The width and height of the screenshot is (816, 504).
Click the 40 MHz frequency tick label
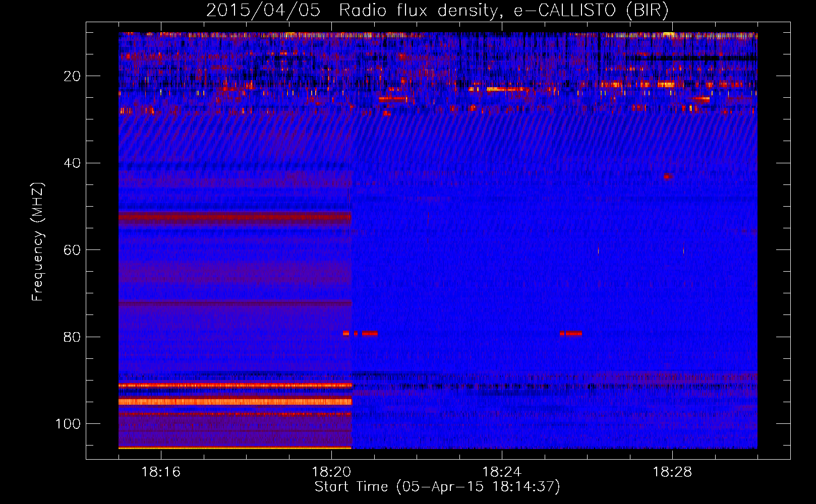coord(72,163)
